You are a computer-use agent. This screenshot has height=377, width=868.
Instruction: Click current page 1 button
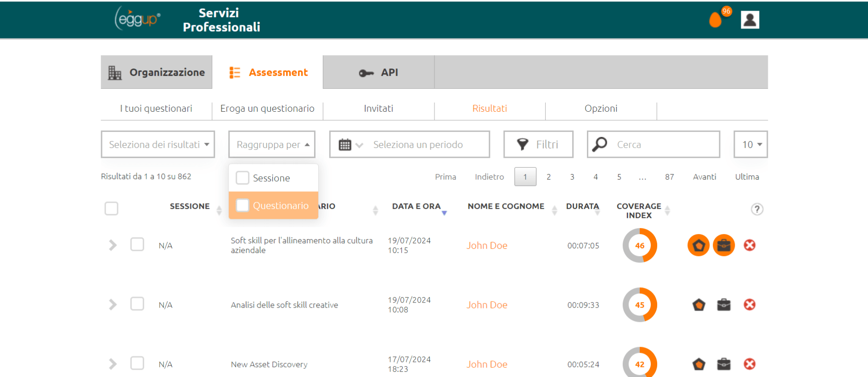525,177
